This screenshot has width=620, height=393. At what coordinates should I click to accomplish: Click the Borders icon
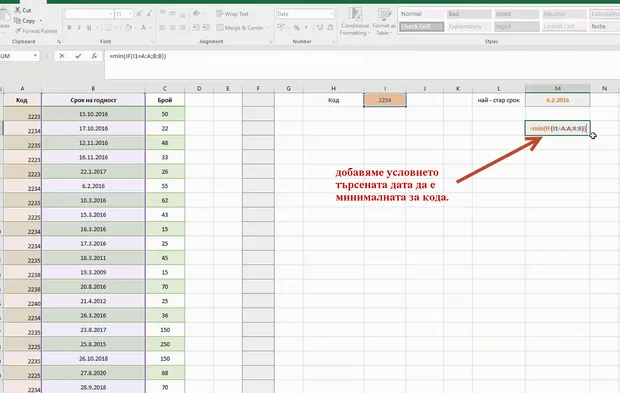coord(108,28)
